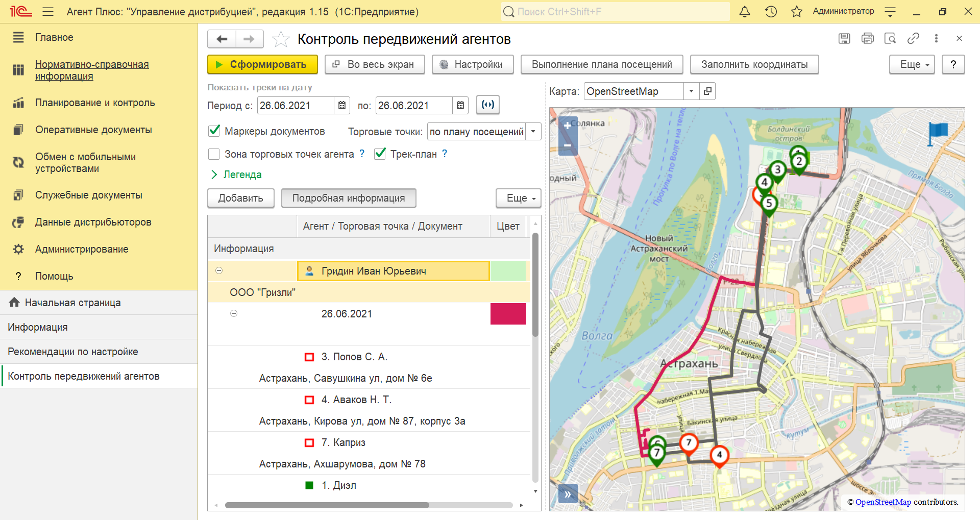Open notifications bell icon

[x=745, y=11]
